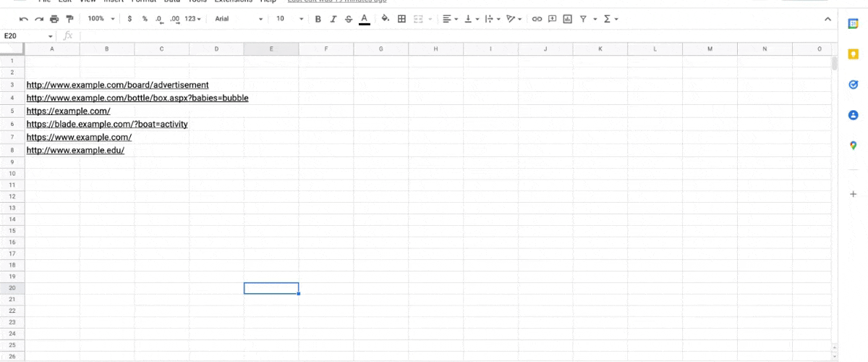This screenshot has height=362, width=868.
Task: Print the spreadsheet using the printer icon
Action: click(54, 19)
